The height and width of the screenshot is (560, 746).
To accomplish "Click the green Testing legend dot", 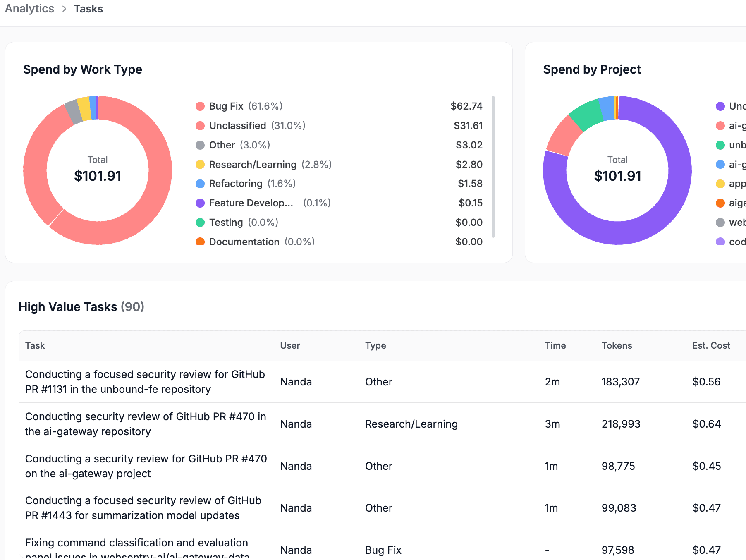I will pos(201,223).
